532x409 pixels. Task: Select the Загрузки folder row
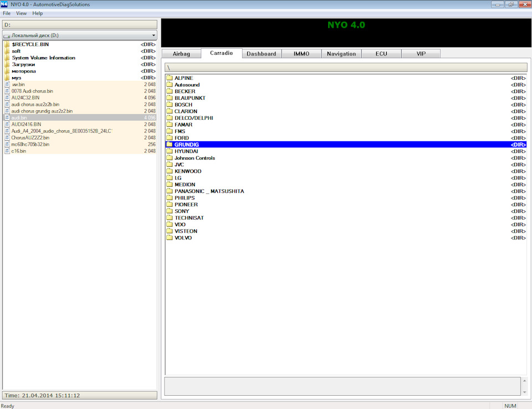[80, 64]
